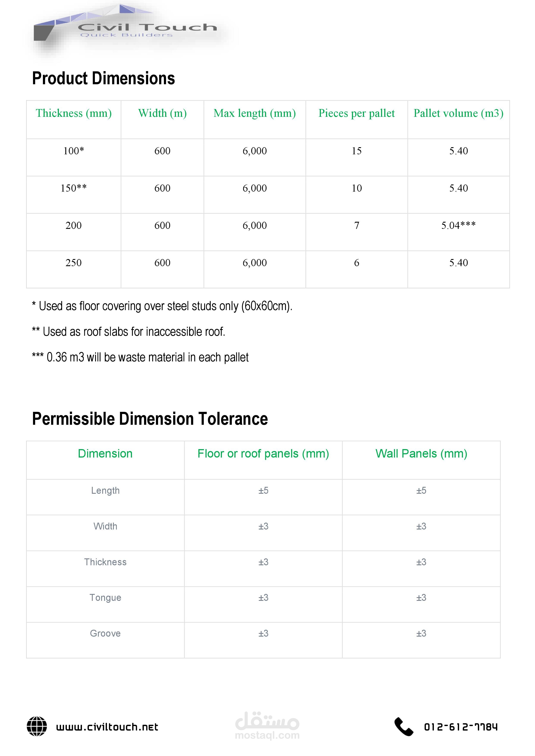Select the Wall Panels (mm) header
Viewport: 535px width, 756px height.
pos(421,454)
